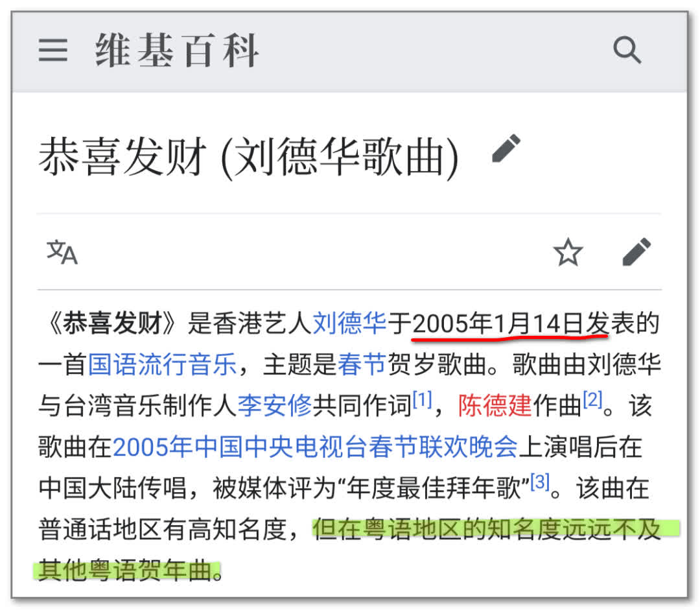Follow the 国语流行音乐 link
The image size is (700, 610).
(x=162, y=365)
